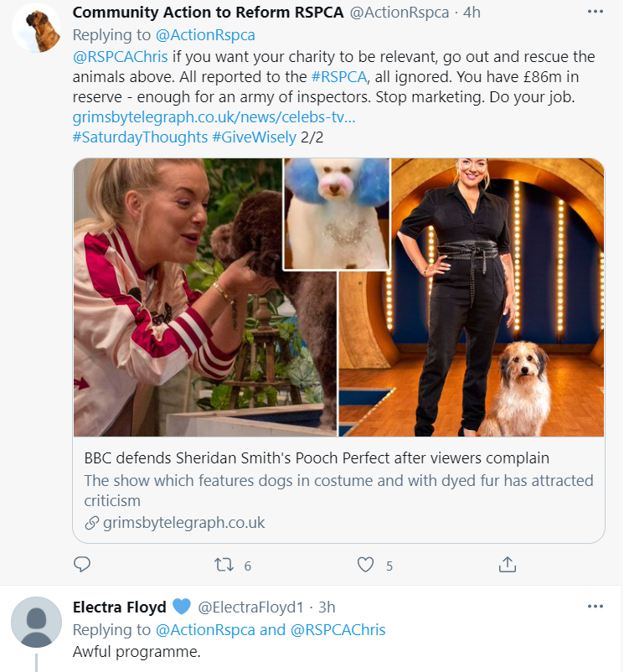Open more options on Electra Floyd's reply

click(595, 606)
